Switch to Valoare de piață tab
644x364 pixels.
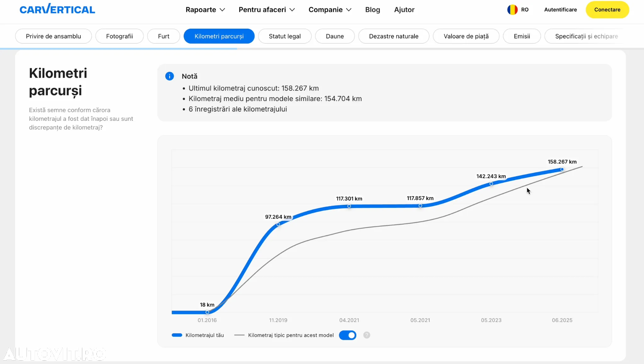click(466, 36)
